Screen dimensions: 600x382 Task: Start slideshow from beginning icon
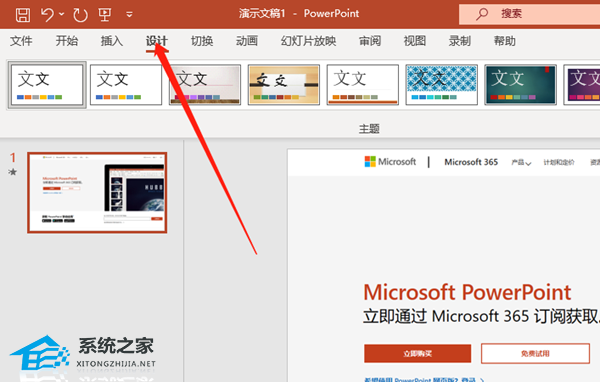[104, 15]
